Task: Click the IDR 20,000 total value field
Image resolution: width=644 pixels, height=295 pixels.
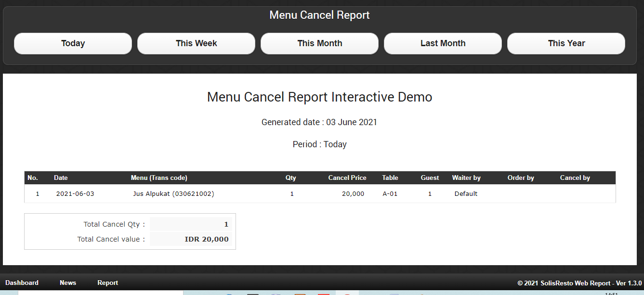Action: click(x=191, y=239)
